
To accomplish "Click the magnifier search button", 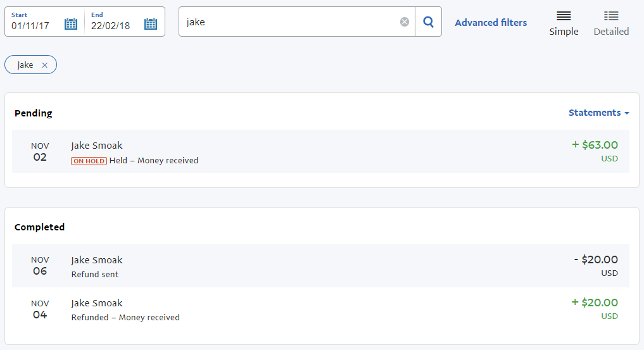I will click(428, 22).
